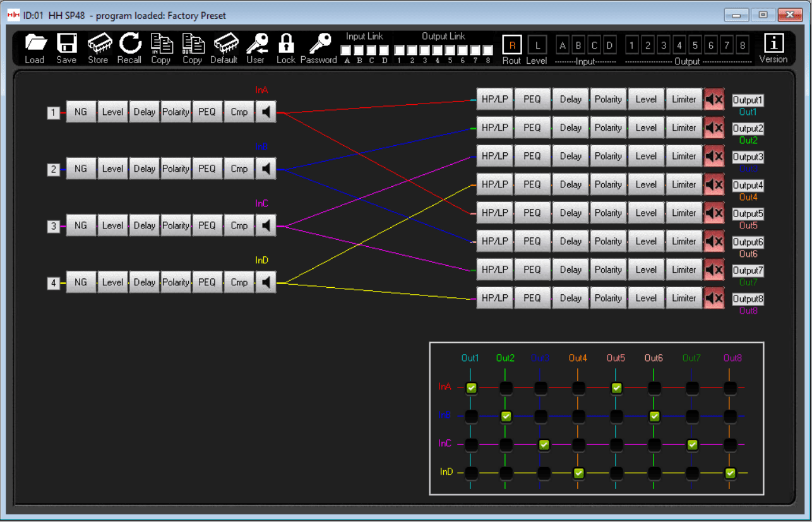Open input channel A page
This screenshot has width=812, height=522.
click(563, 45)
